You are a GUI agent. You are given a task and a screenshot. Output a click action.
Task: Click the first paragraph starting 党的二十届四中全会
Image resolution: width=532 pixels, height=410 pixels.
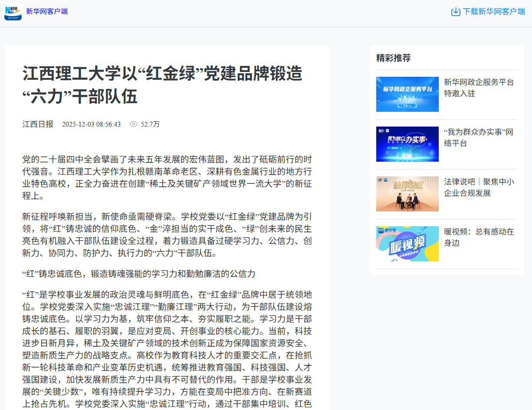pos(167,177)
